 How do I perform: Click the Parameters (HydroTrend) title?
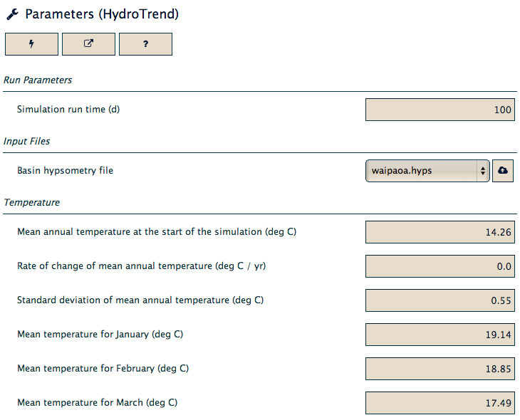pyautogui.click(x=102, y=14)
